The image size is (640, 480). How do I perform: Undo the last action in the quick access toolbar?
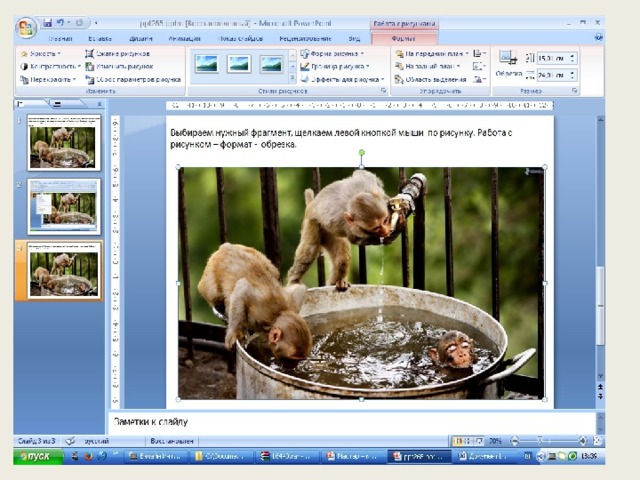(x=60, y=23)
